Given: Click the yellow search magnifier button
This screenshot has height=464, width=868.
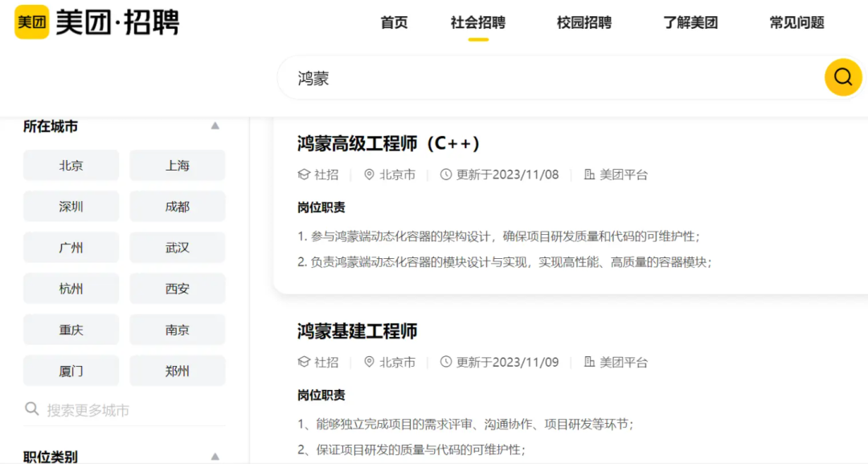Looking at the screenshot, I should 843,77.
